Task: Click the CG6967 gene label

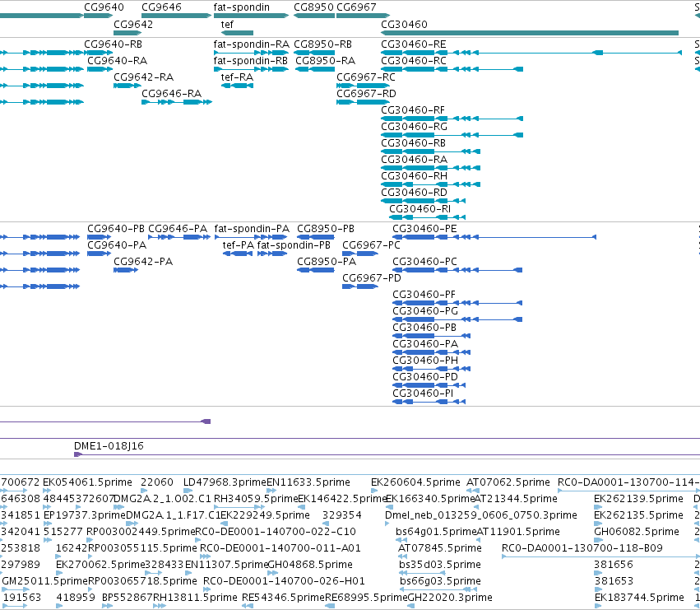Action: tap(356, 7)
